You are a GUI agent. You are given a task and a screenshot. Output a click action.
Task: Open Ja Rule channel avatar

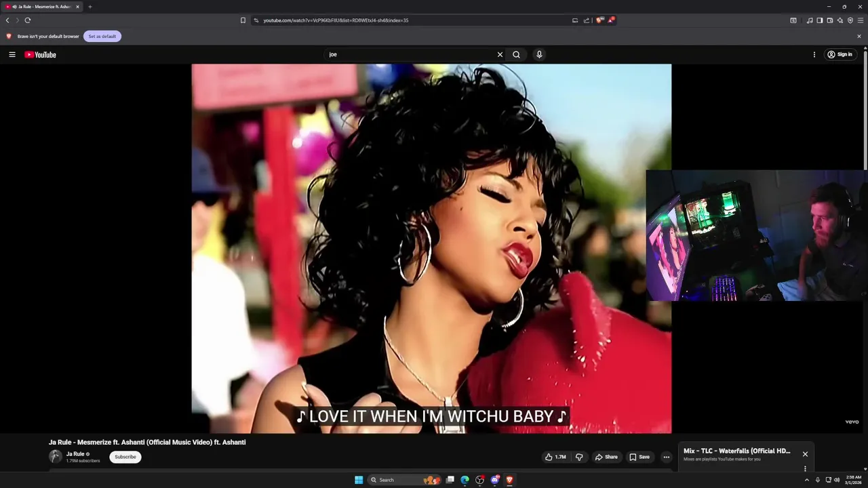click(x=56, y=457)
